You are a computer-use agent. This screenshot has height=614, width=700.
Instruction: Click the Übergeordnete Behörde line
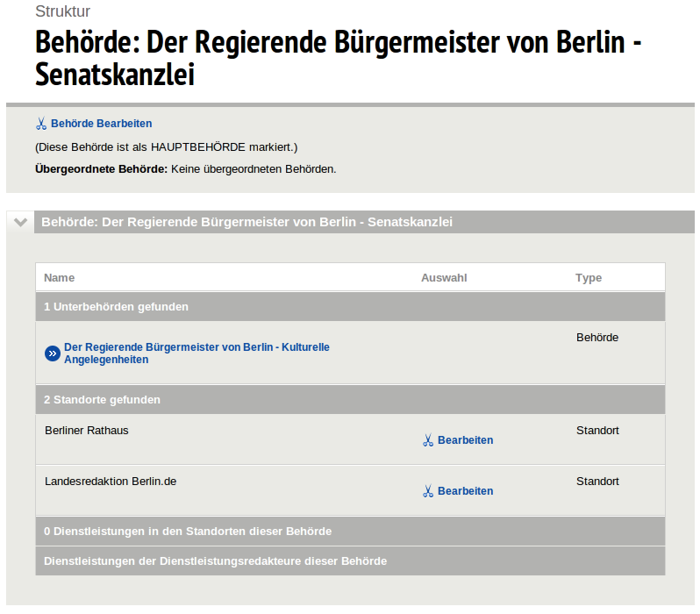(186, 169)
